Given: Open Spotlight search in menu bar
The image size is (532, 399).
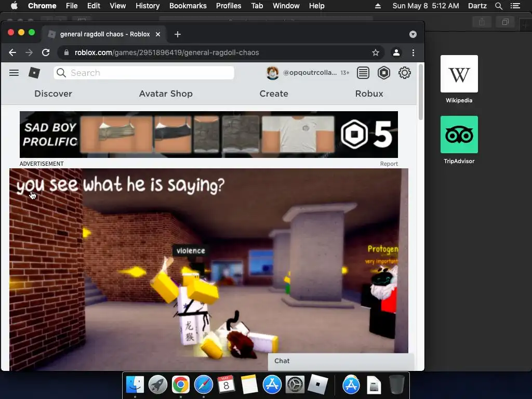Looking at the screenshot, I should [x=498, y=6].
